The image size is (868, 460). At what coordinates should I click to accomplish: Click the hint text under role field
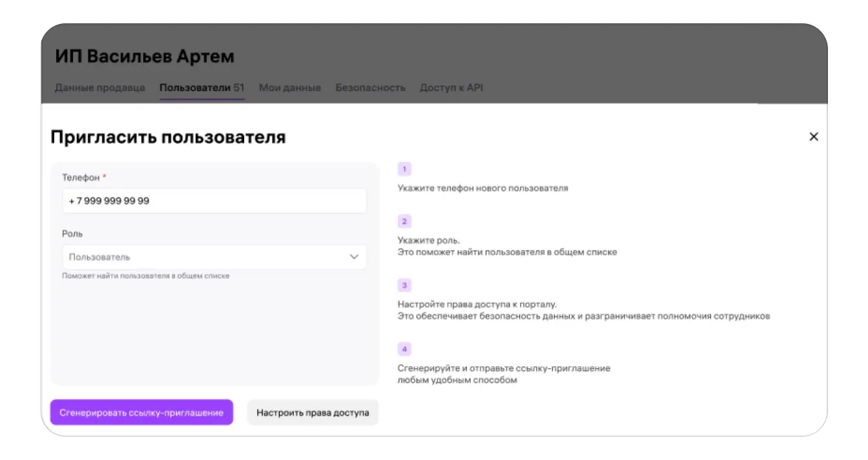coord(146,276)
